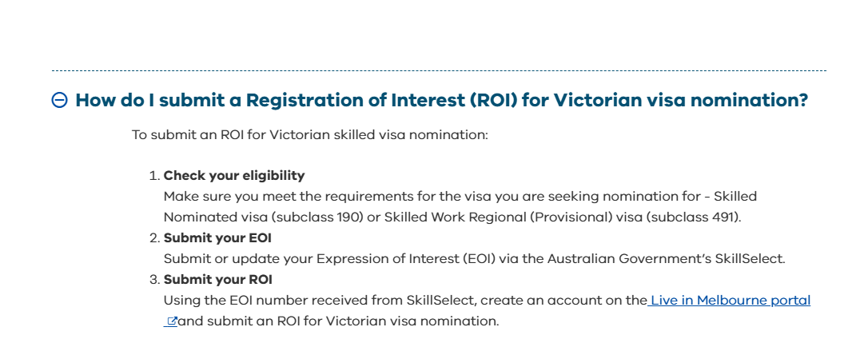Click the dashed separator line above heading
868x355 pixels.
pos(439,71)
